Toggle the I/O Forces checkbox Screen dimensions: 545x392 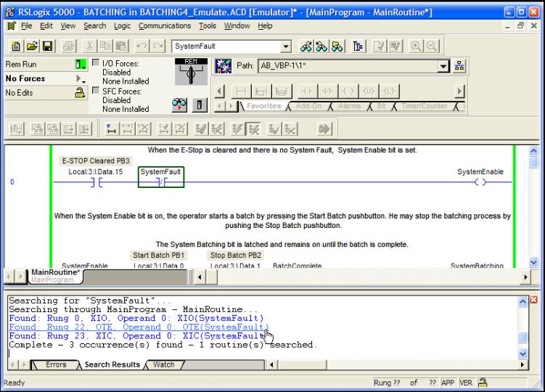96,62
